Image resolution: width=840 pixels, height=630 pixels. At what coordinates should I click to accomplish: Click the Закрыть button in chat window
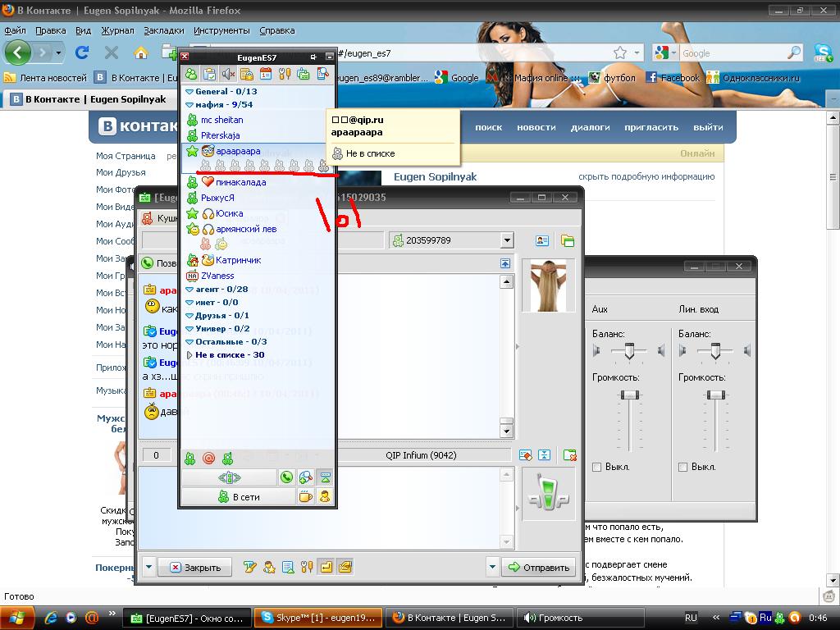195,568
